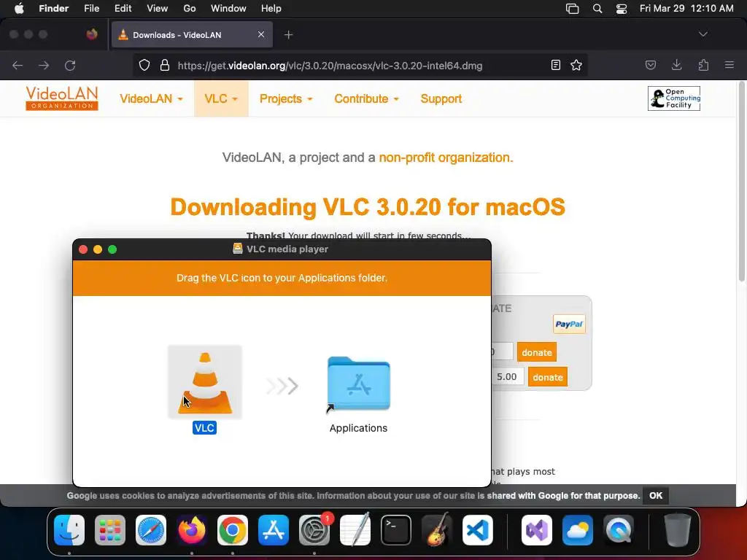Open macOS Control Center
Screen dimensions: 747x560
622,9
